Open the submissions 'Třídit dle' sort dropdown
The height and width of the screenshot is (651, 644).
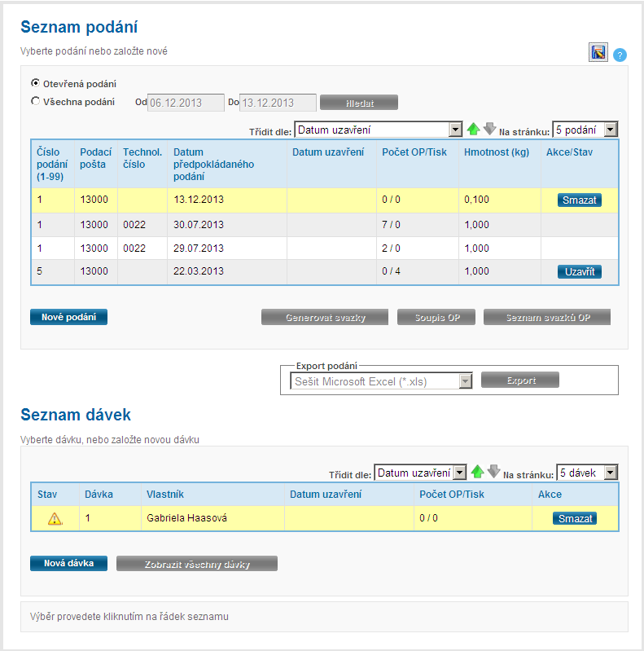378,130
